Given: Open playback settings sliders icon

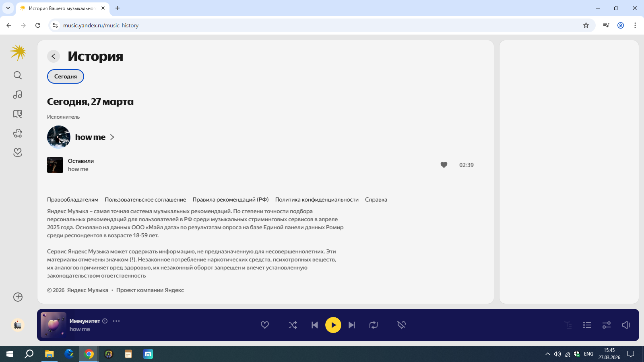Looking at the screenshot, I should pyautogui.click(x=607, y=325).
